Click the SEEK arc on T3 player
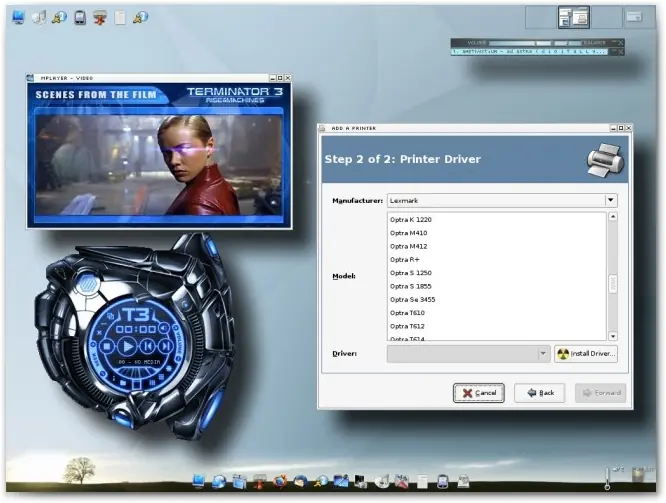 (95, 359)
